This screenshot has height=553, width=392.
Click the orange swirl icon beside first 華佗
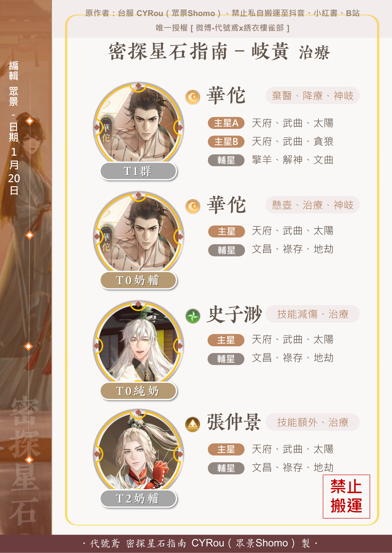pyautogui.click(x=193, y=97)
